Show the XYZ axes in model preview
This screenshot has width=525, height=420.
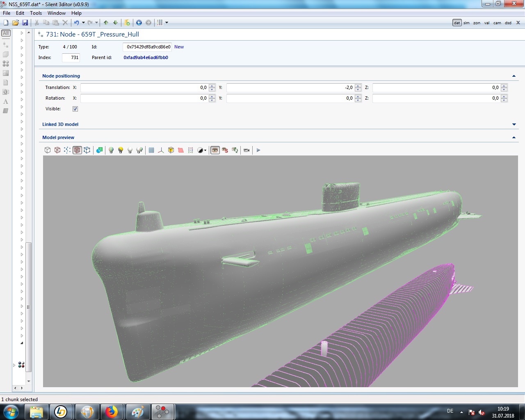tap(161, 150)
